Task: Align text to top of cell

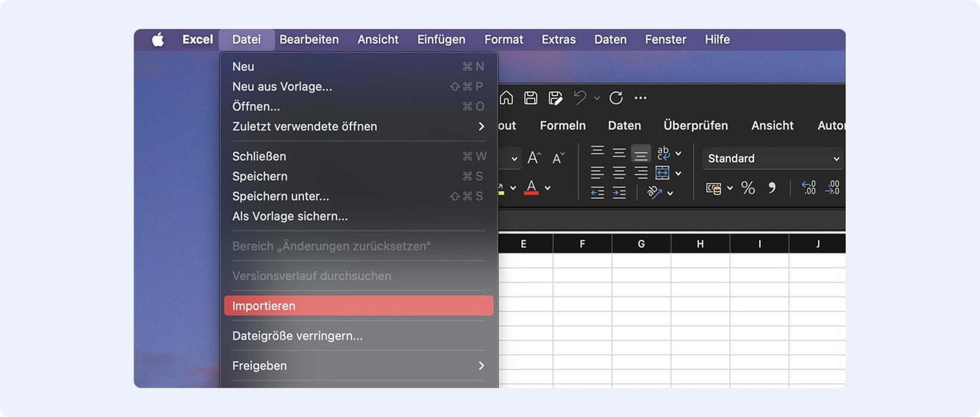Action: tap(597, 152)
